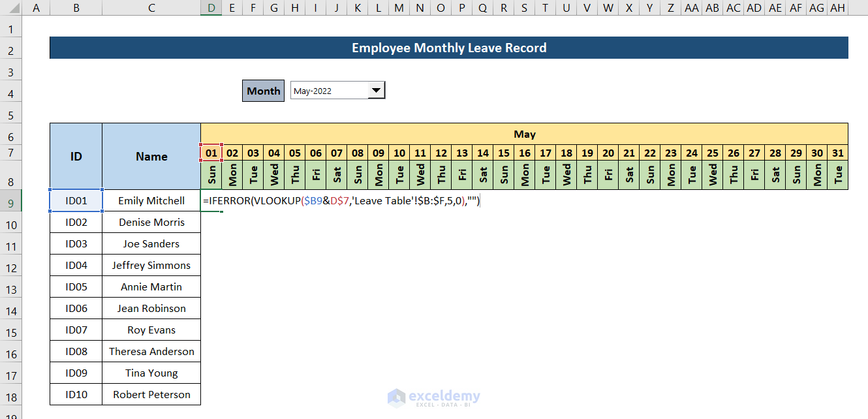Select cell ID04

(76, 266)
